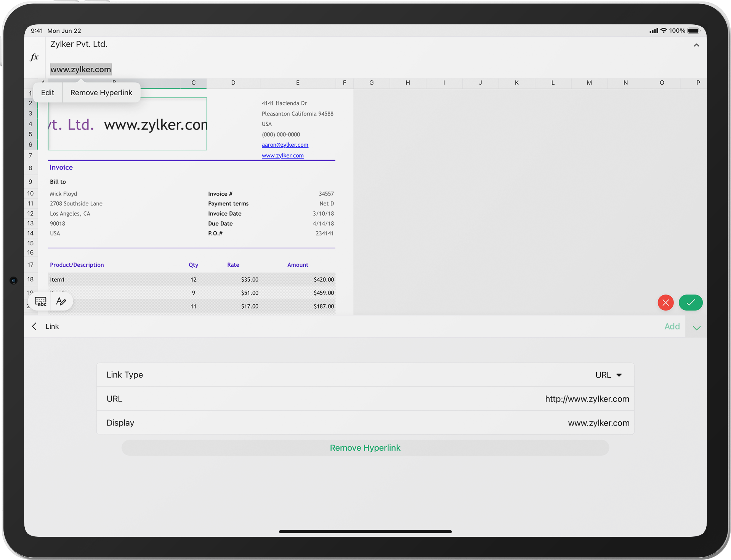The height and width of the screenshot is (560, 731).
Task: Select column E header
Action: 298,83
